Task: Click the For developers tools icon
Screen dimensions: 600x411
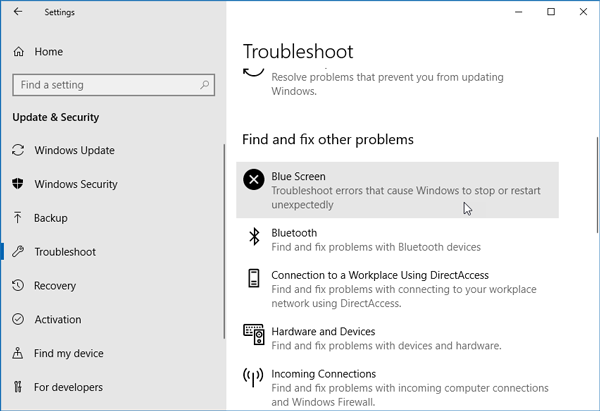Action: (x=18, y=387)
